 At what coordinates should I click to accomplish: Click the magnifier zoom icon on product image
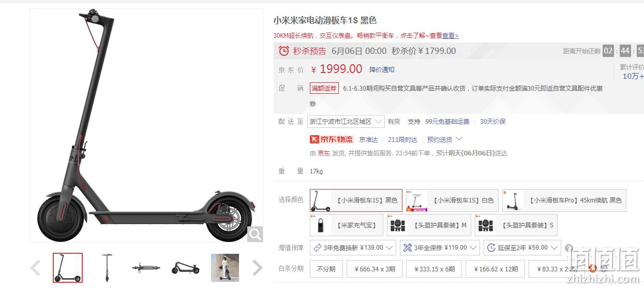254,234
